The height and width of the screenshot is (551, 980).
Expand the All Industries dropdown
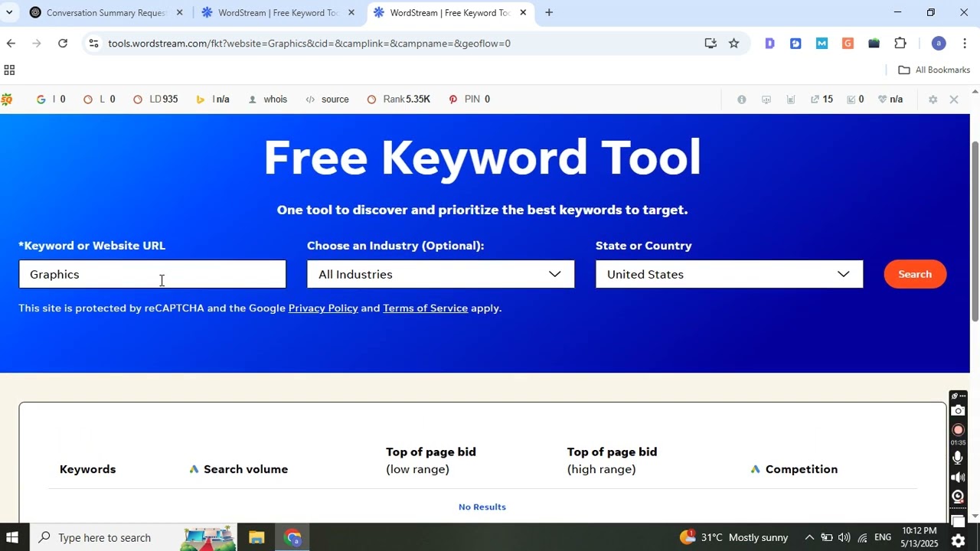[441, 275]
